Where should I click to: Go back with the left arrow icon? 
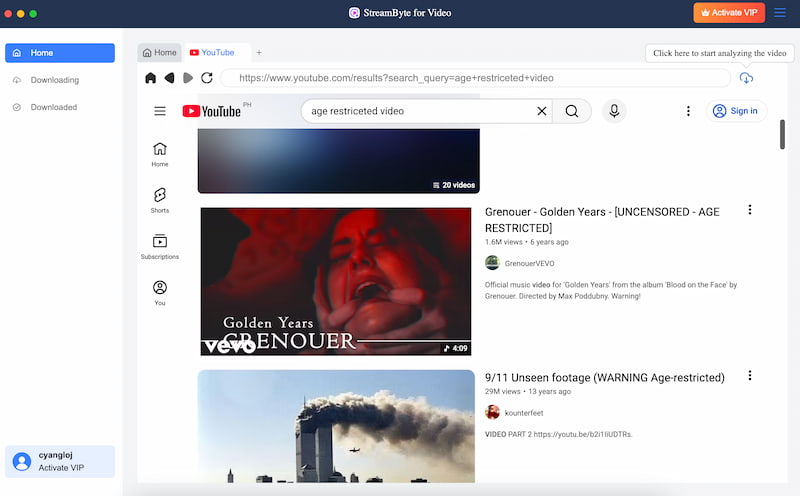pos(169,78)
